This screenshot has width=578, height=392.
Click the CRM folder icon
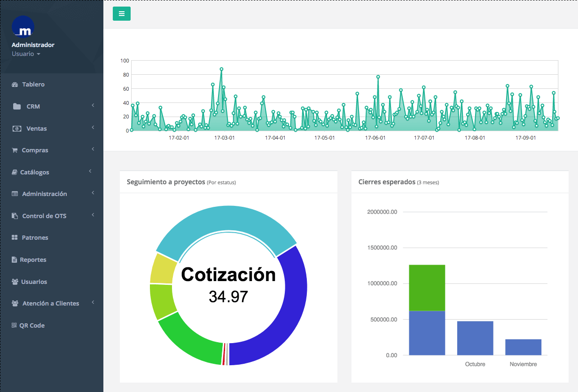(17, 107)
